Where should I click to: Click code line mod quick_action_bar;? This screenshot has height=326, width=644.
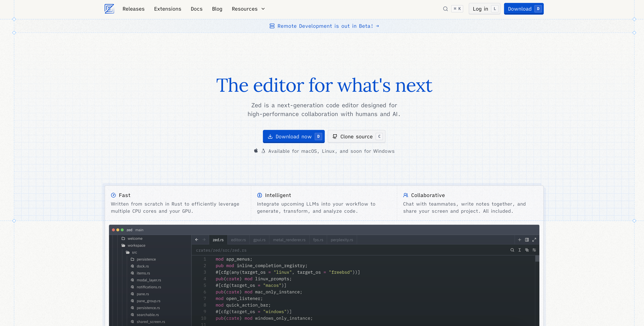coord(243,305)
